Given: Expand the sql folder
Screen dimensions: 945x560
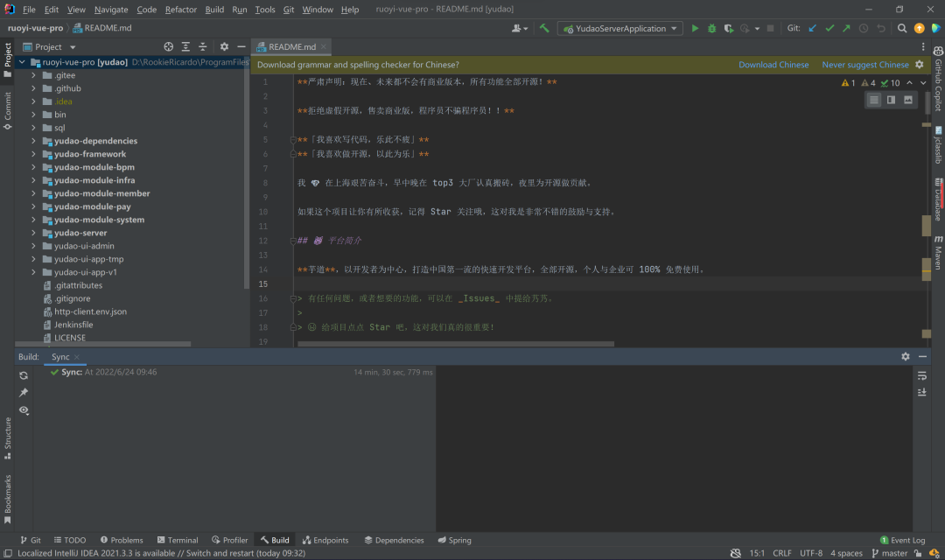Looking at the screenshot, I should pos(33,127).
